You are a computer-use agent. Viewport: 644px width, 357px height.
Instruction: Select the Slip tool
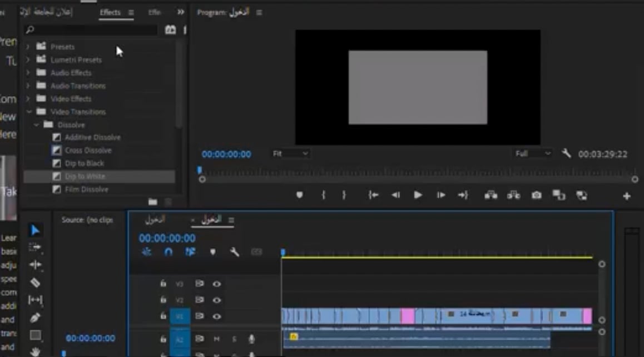pos(36,300)
